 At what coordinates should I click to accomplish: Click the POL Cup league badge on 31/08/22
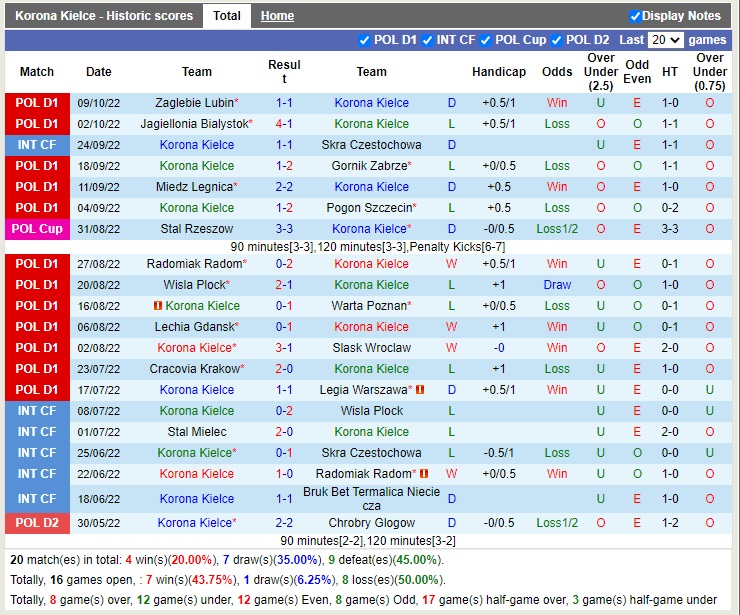click(37, 229)
